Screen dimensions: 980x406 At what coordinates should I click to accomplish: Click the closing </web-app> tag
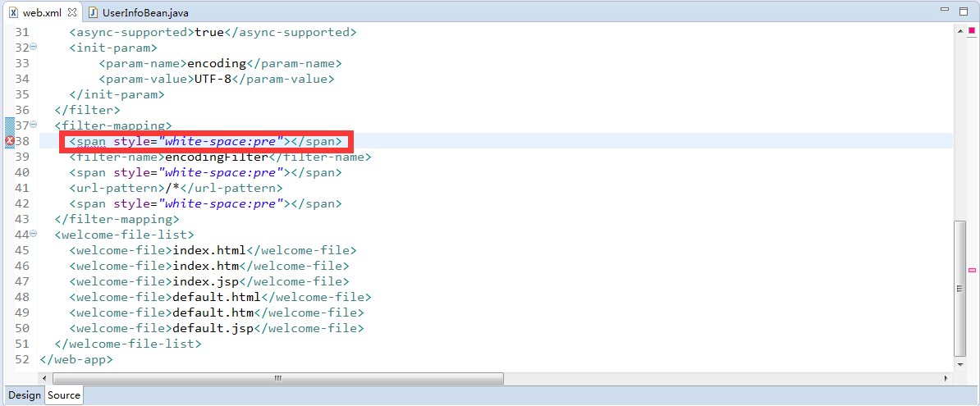click(76, 360)
